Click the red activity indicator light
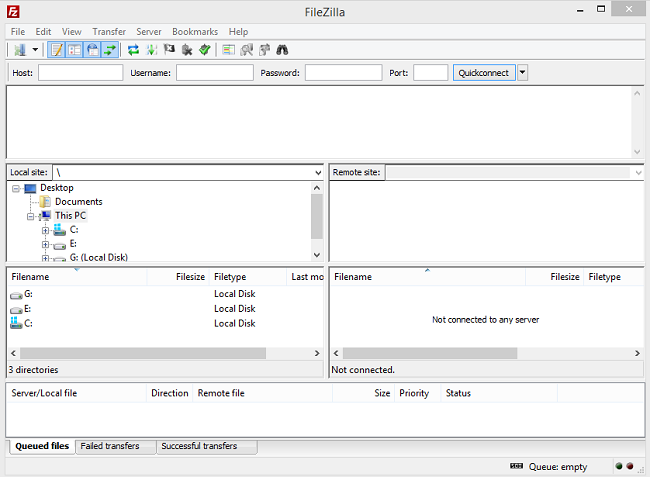The height and width of the screenshot is (477, 650). click(630, 466)
